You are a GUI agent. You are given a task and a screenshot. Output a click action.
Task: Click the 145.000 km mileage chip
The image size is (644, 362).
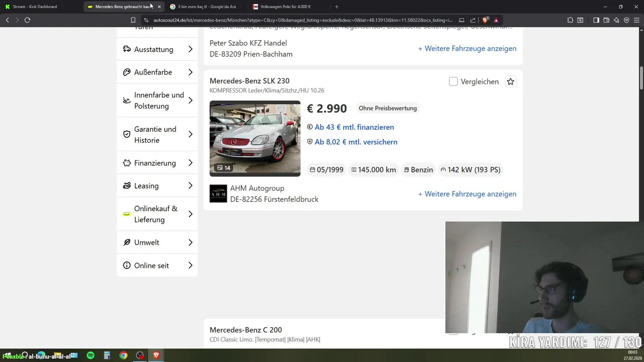pos(374,170)
